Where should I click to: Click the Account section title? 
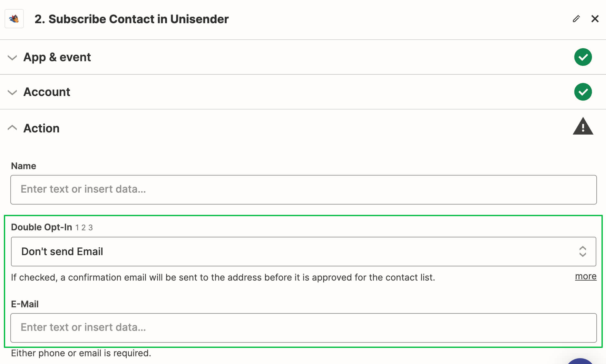click(47, 92)
